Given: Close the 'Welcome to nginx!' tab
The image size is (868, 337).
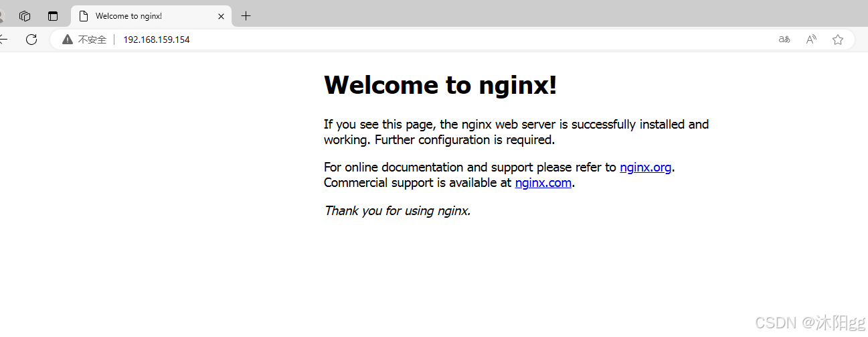Looking at the screenshot, I should coord(222,16).
